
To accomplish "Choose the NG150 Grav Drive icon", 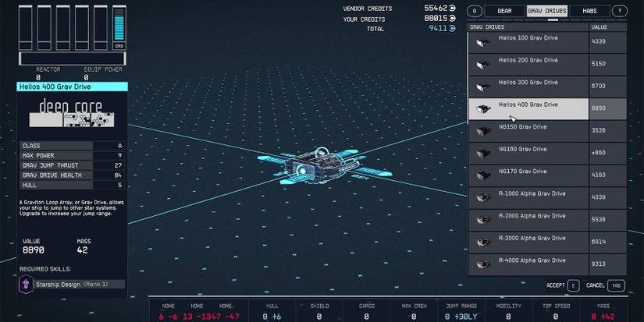I will pyautogui.click(x=483, y=132).
